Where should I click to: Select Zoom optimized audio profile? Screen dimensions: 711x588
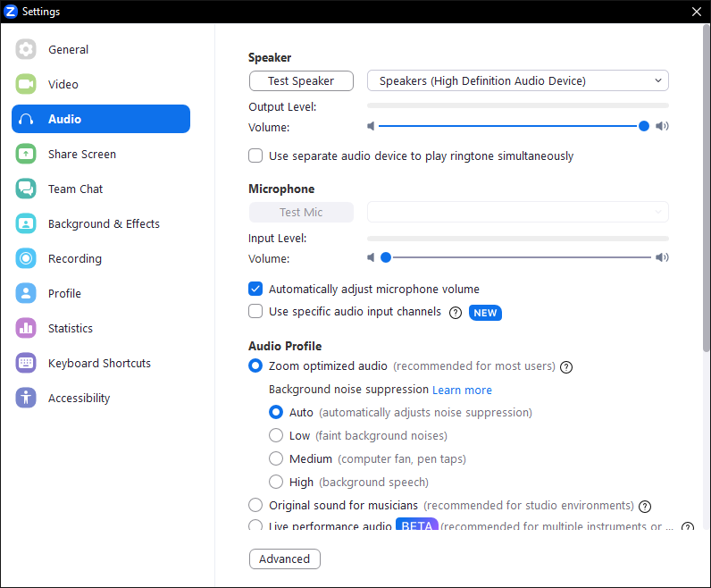(255, 365)
